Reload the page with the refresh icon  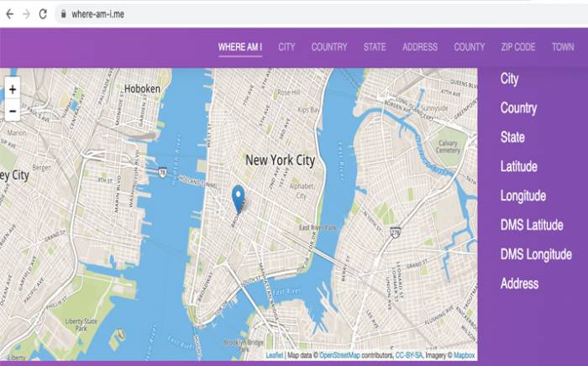pos(43,14)
